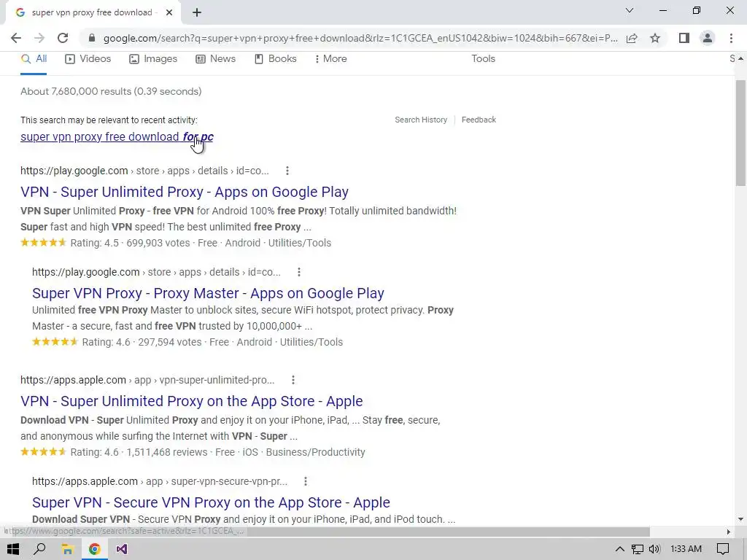
Task: Open network status tray icon
Action: (638, 549)
